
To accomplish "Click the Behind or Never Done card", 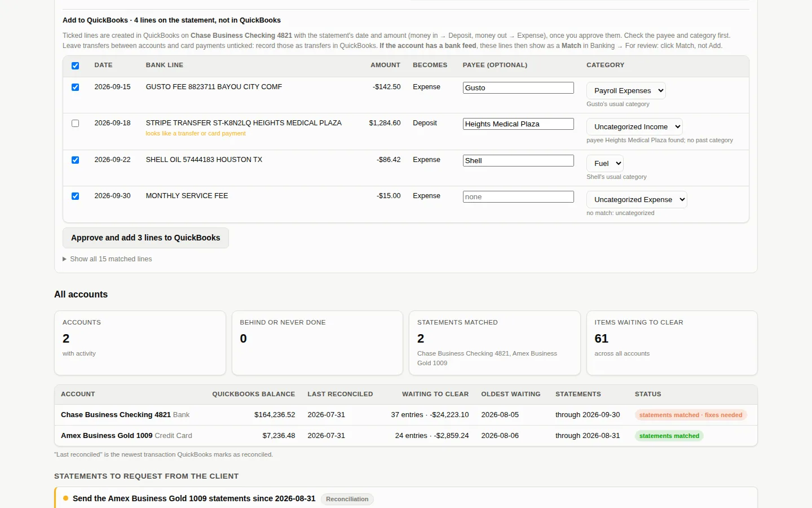I will [x=317, y=343].
